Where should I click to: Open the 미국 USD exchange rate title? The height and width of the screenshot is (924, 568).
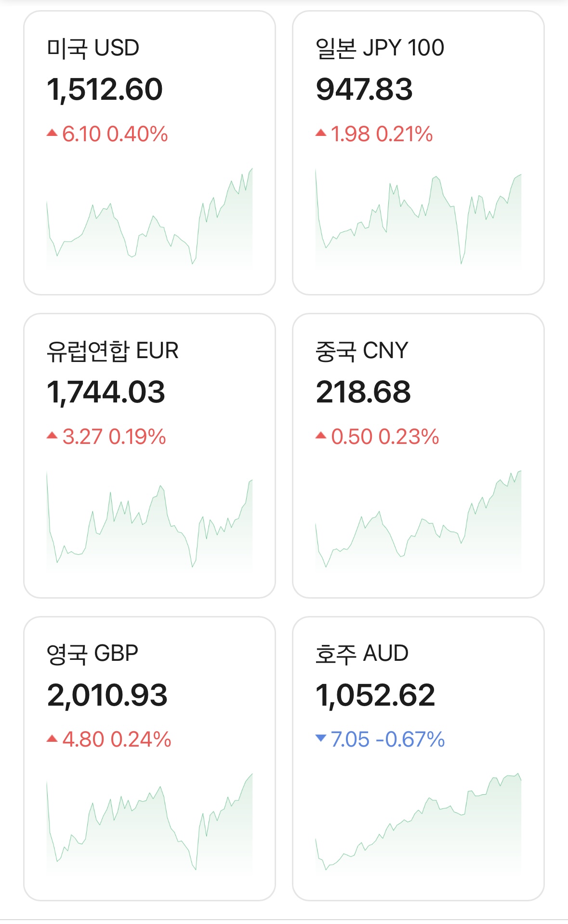[x=93, y=48]
